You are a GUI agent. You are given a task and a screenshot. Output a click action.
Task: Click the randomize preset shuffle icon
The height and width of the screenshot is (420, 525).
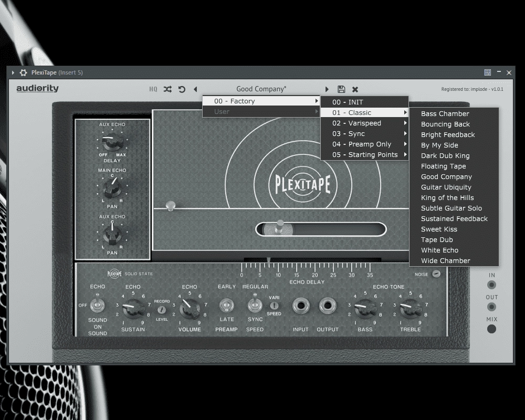coord(167,89)
